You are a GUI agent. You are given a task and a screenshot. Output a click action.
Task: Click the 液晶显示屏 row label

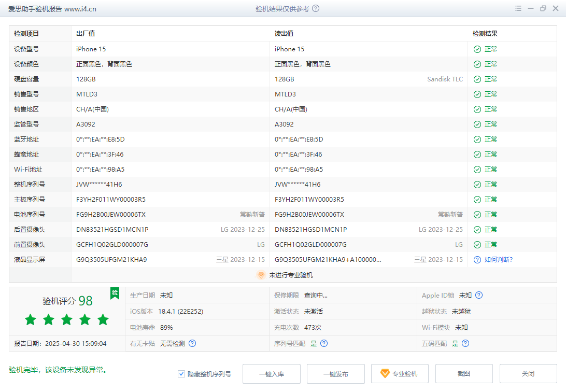click(x=29, y=260)
